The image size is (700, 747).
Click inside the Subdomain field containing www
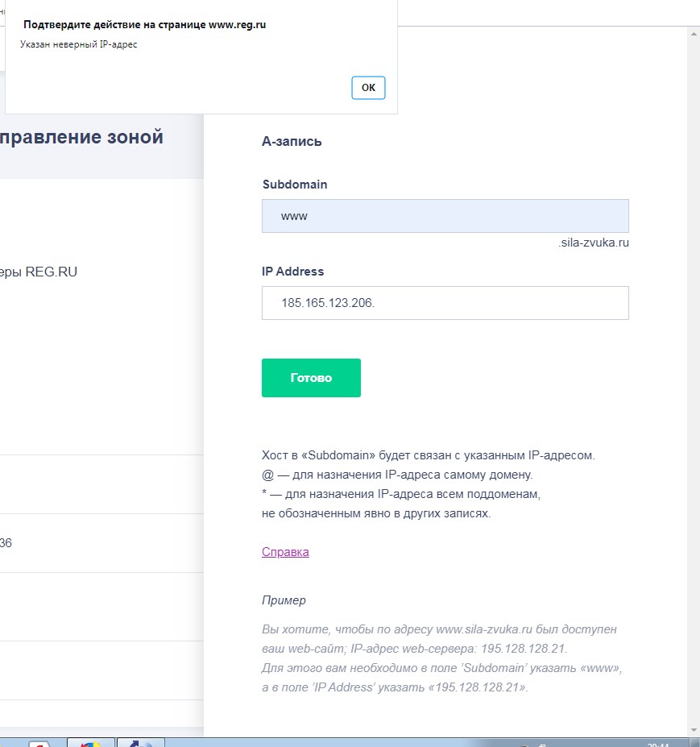click(444, 215)
